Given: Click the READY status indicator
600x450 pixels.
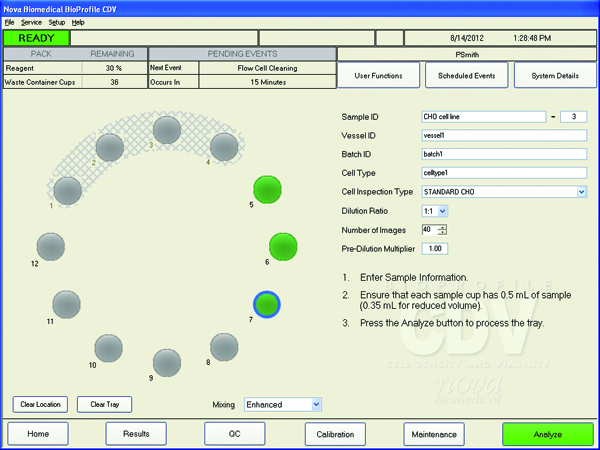Looking at the screenshot, I should [36, 38].
